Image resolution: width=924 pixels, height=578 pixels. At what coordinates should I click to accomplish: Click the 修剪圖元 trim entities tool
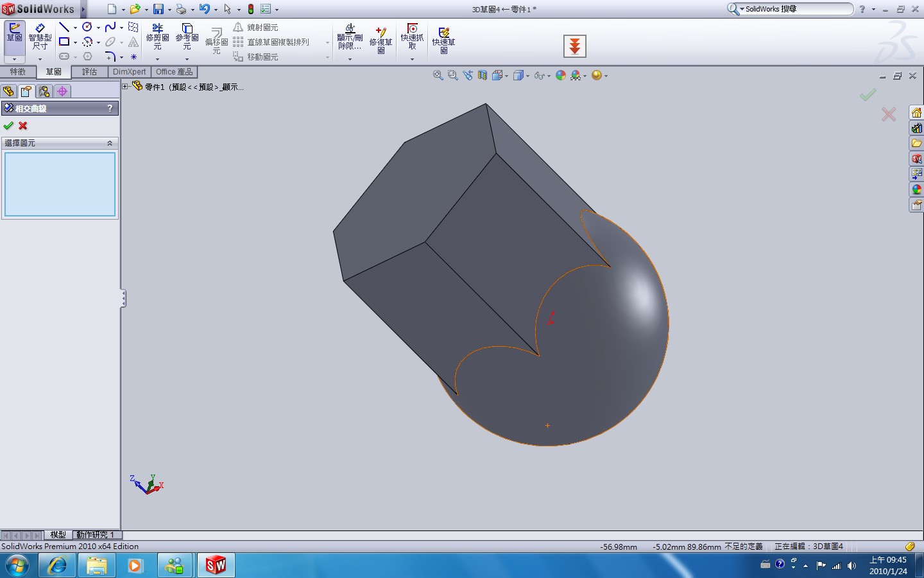[157, 37]
